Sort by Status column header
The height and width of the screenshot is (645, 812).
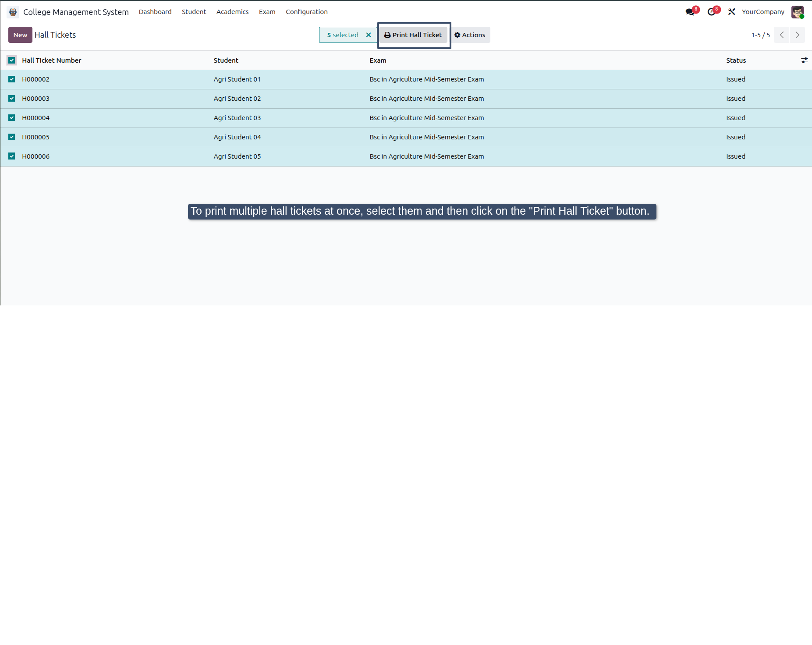pyautogui.click(x=736, y=60)
